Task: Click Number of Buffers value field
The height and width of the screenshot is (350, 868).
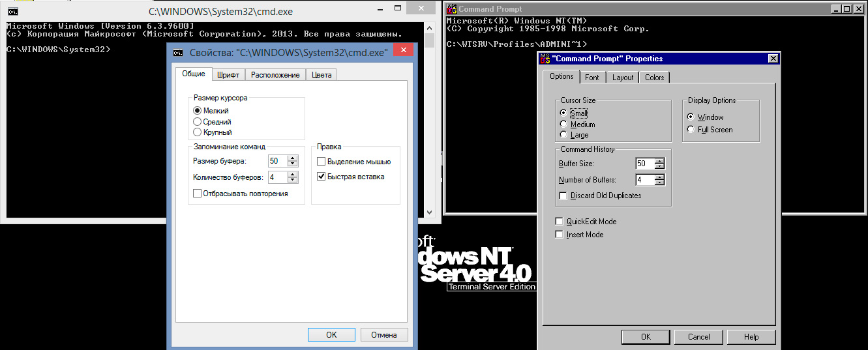Action: [645, 180]
